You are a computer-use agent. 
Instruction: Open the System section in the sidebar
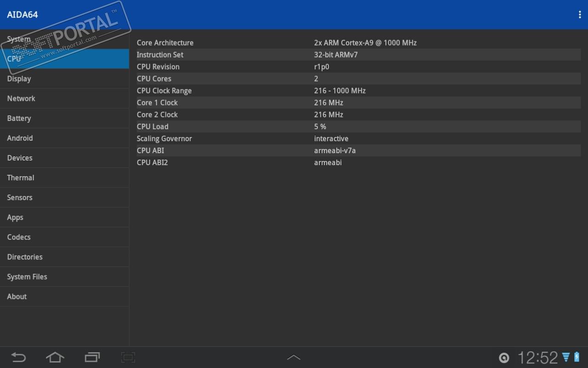click(64, 39)
